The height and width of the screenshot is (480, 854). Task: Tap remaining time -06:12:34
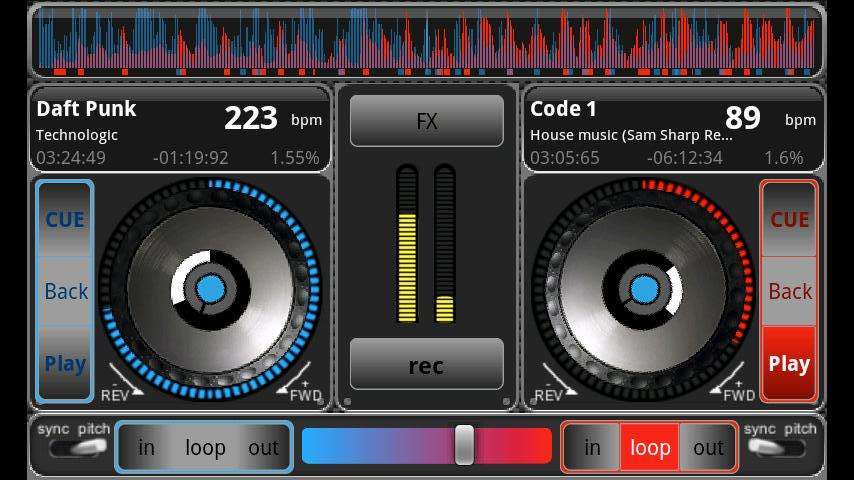point(685,158)
